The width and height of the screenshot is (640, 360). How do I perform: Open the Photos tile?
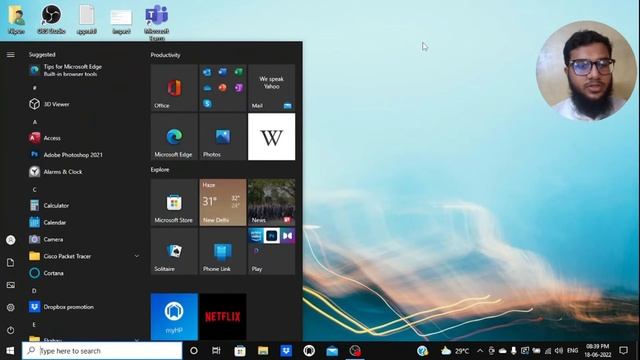(x=223, y=137)
